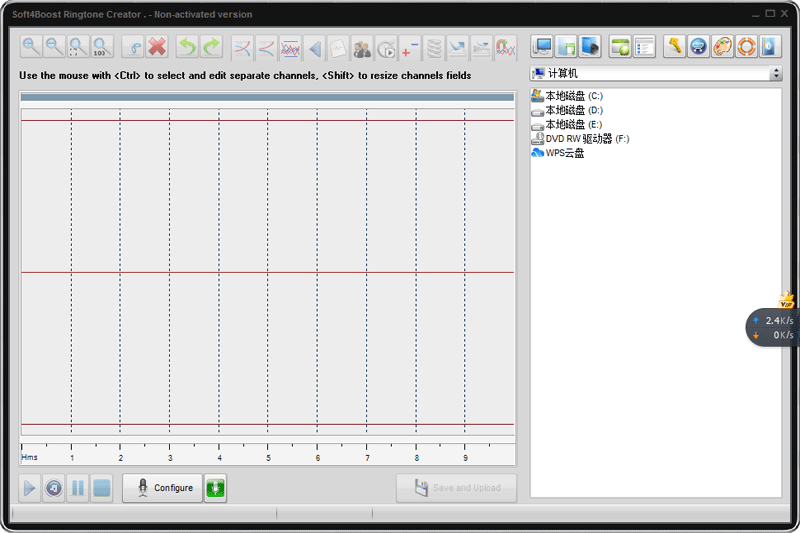Viewport: 800px width, 533px height.
Task: Click the red X delete icon
Action: (x=157, y=47)
